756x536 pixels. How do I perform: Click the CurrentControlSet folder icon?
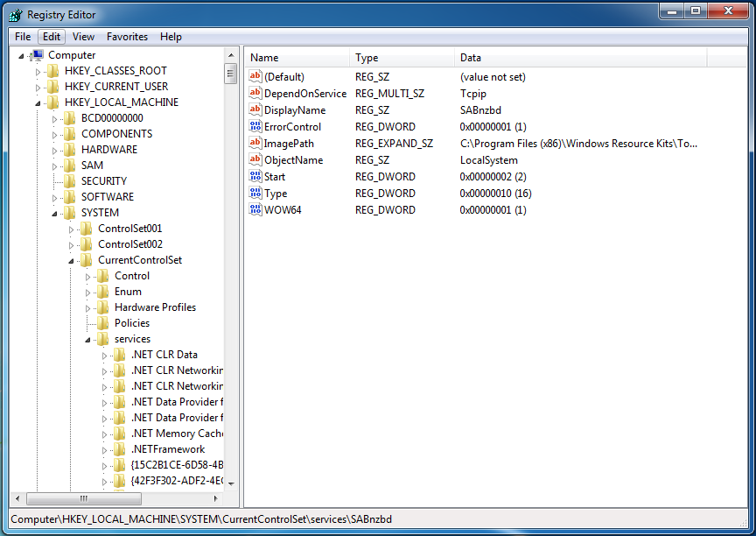(x=87, y=260)
